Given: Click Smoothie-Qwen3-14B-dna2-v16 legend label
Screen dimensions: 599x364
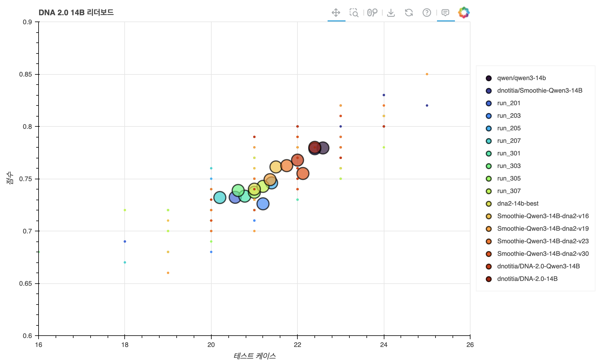Looking at the screenshot, I should click(x=543, y=216).
